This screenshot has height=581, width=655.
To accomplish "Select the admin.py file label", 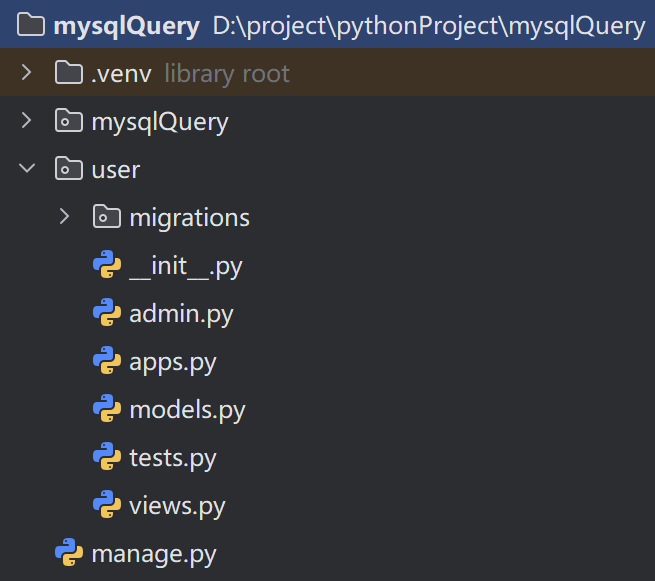I will pyautogui.click(x=181, y=313).
